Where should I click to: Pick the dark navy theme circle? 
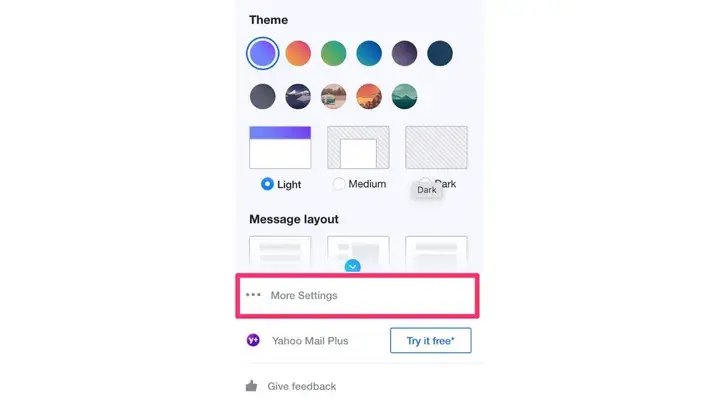440,53
